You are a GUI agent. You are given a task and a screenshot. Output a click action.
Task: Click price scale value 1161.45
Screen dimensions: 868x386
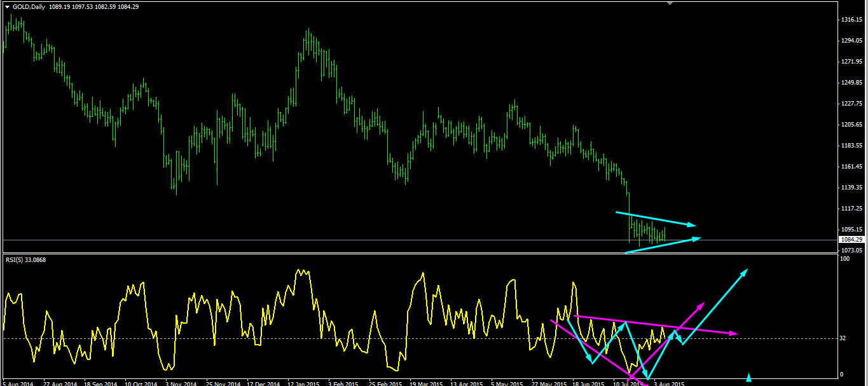coord(851,167)
